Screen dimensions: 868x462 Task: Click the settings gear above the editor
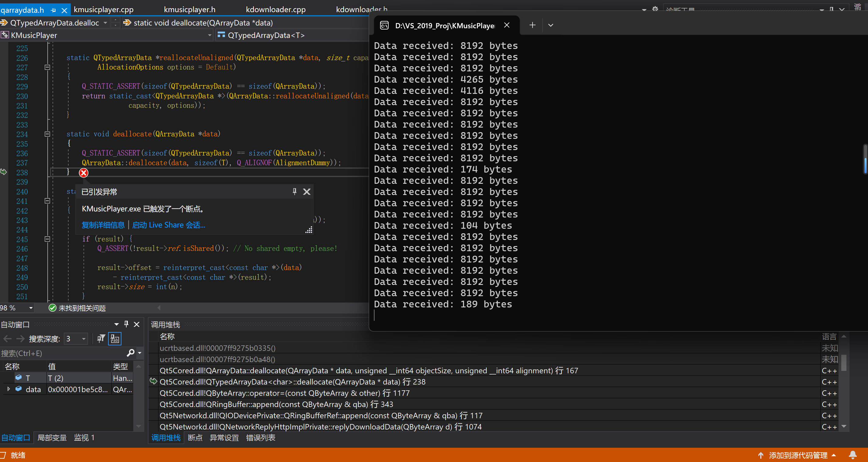pyautogui.click(x=655, y=9)
